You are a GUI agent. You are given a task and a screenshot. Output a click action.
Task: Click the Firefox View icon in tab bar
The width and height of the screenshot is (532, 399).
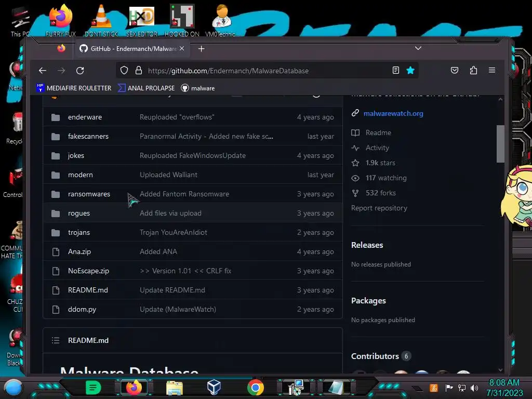tap(61, 48)
